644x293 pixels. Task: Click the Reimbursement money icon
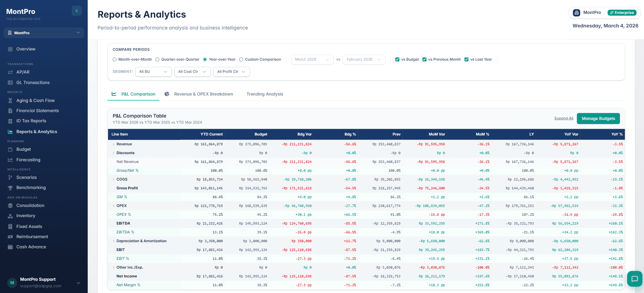tap(10, 237)
